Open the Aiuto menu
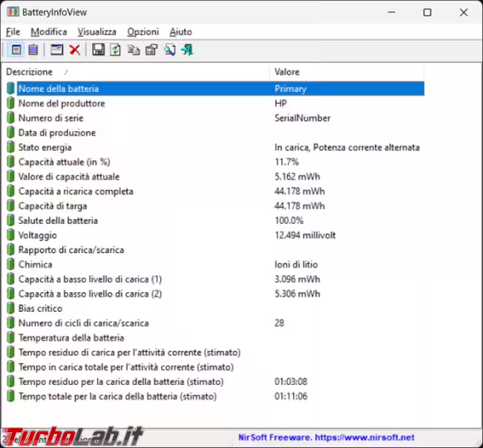Image resolution: width=483 pixels, height=448 pixels. click(x=181, y=32)
